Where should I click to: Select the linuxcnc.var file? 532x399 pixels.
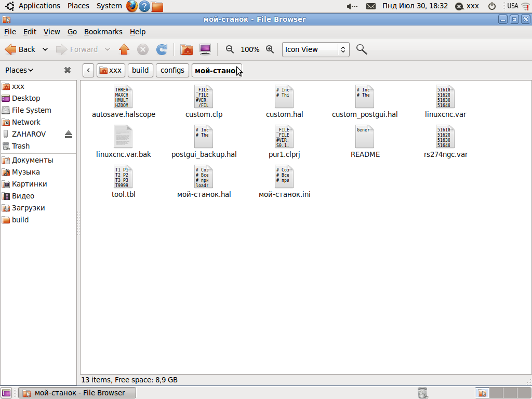(445, 102)
